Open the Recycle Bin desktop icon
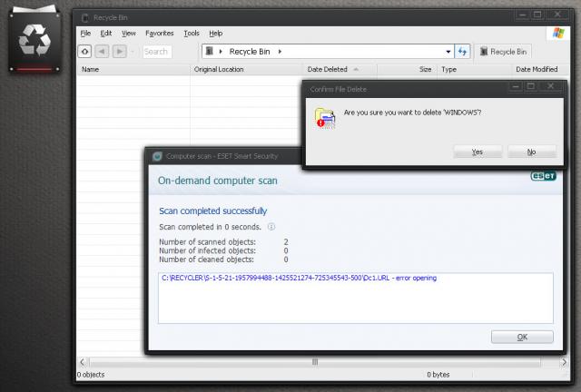The width and height of the screenshot is (581, 392). [x=34, y=38]
